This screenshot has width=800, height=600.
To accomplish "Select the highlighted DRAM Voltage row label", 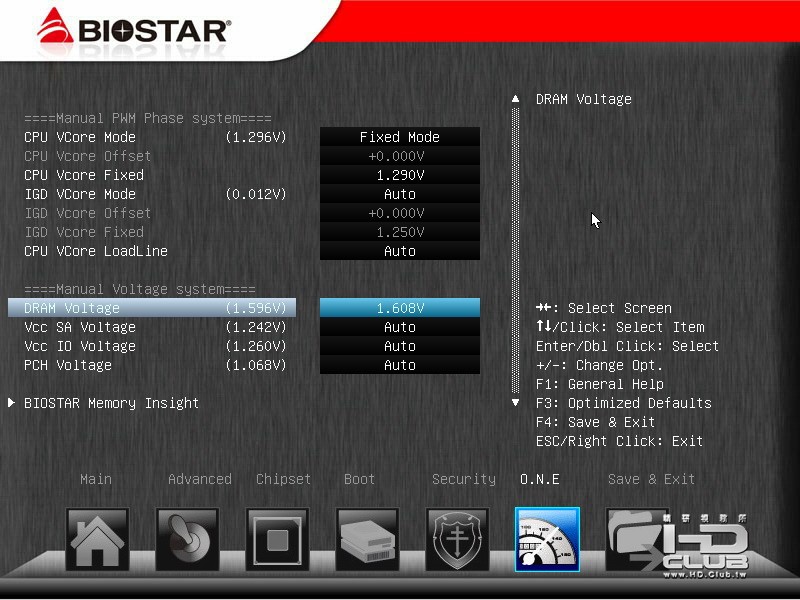I will [x=72, y=308].
